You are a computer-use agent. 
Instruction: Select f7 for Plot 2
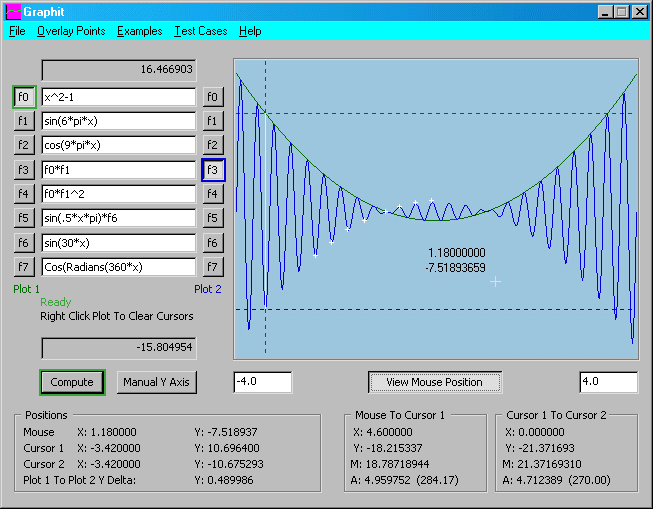[213, 267]
